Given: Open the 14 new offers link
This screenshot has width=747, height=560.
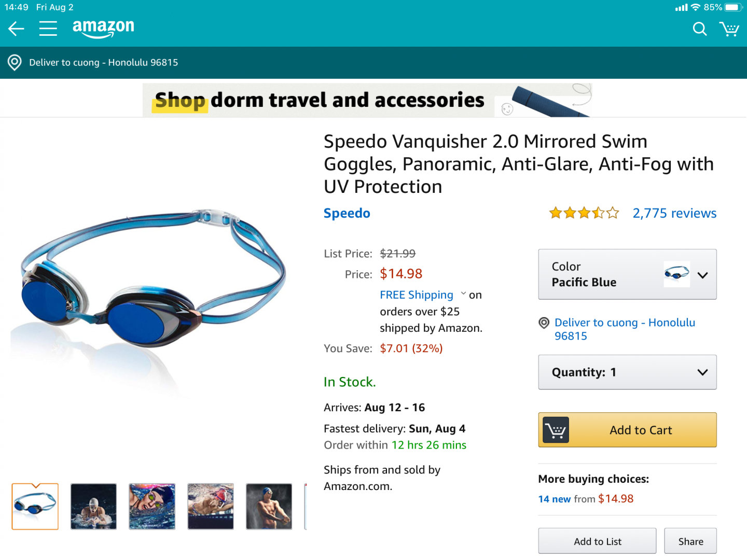Looking at the screenshot, I should click(555, 499).
